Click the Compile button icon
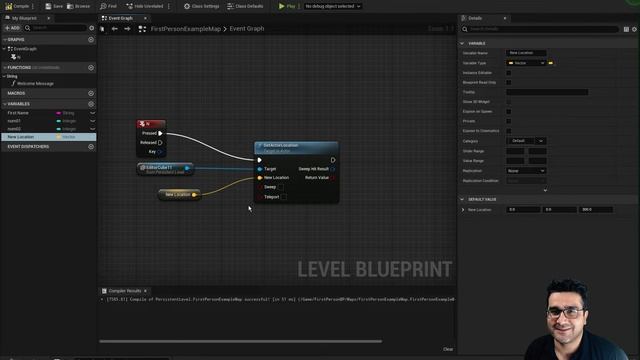640x360 pixels. (9, 6)
